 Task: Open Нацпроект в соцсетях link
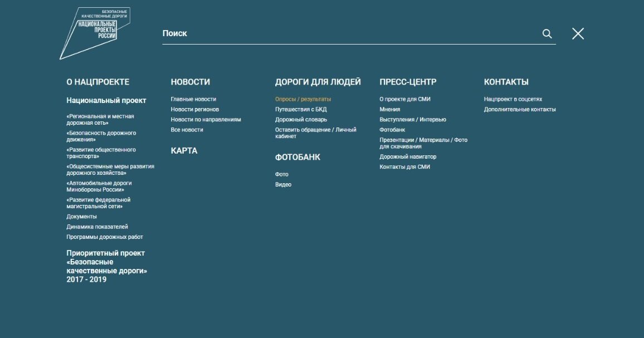[513, 99]
